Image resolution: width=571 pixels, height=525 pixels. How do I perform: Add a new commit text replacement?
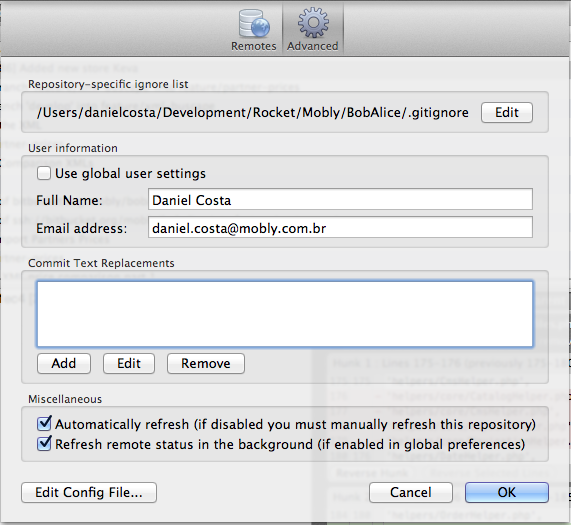tap(64, 363)
